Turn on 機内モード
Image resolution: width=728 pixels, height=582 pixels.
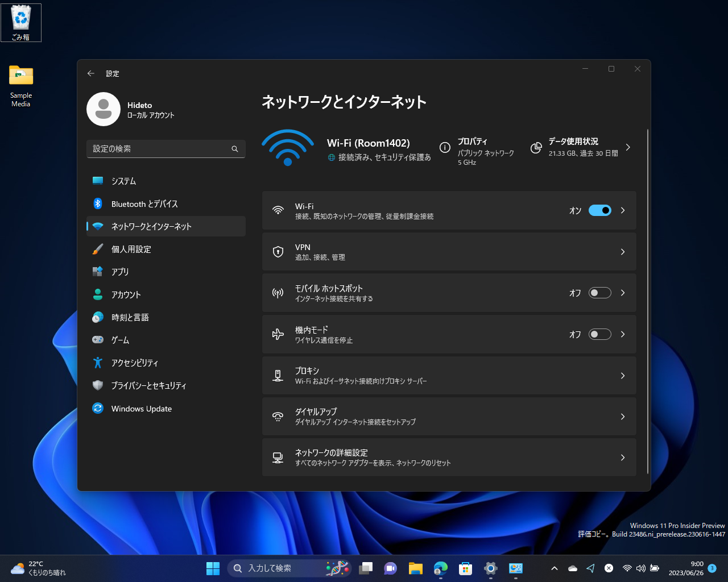click(599, 334)
